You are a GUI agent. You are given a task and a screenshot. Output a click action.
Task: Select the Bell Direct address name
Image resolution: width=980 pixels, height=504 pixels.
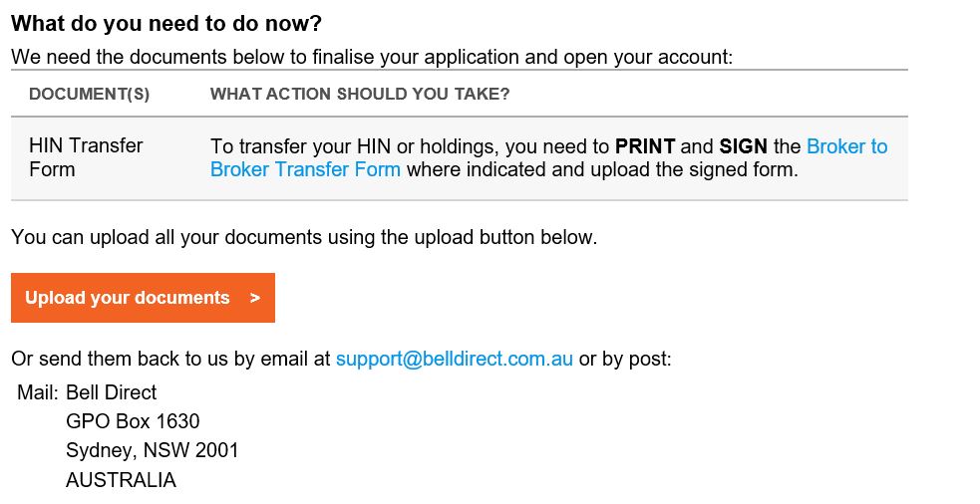click(x=112, y=392)
